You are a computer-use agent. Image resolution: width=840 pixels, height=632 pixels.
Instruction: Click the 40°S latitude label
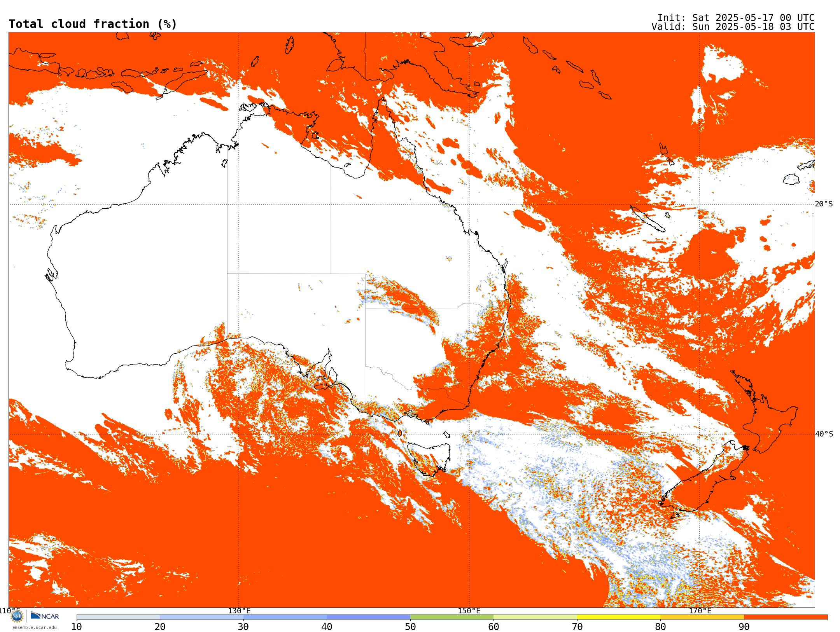[824, 434]
